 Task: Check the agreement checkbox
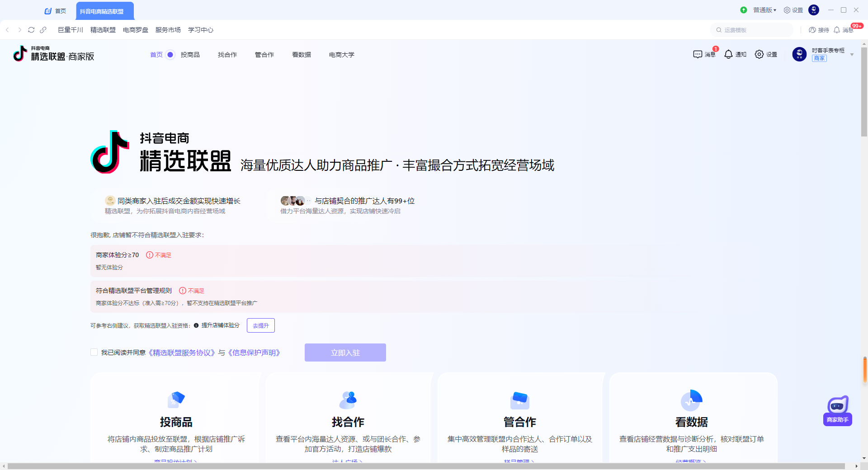[x=94, y=352]
